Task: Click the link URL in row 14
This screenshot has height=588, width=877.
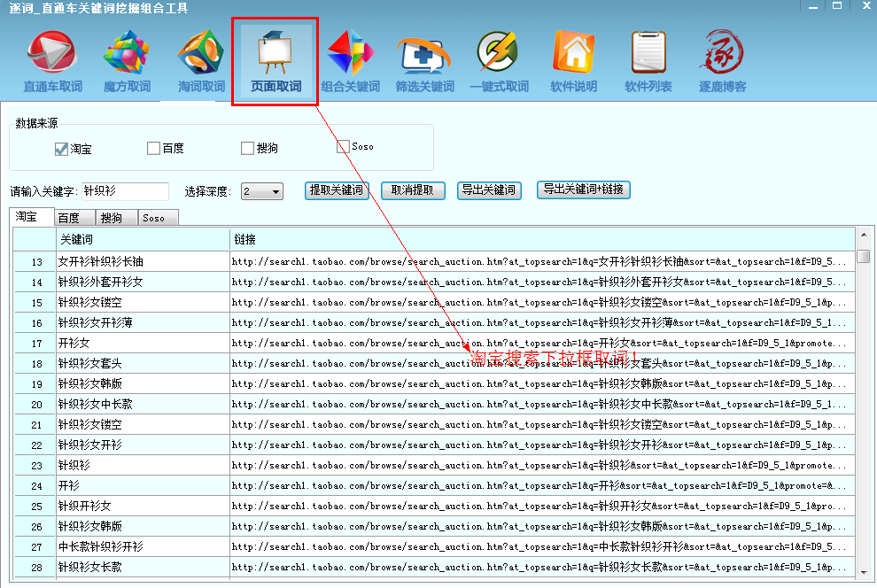Action: point(542,282)
